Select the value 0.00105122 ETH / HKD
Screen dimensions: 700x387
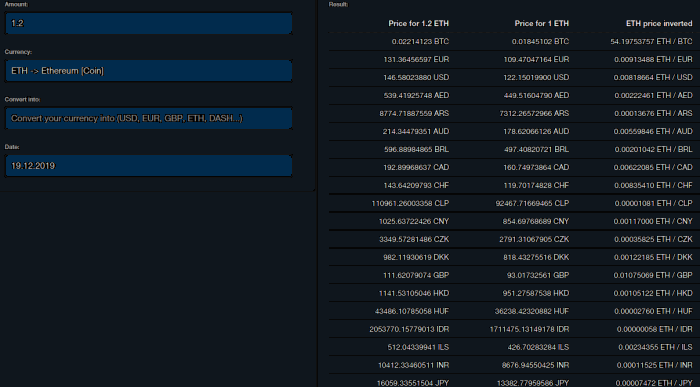tap(653, 293)
